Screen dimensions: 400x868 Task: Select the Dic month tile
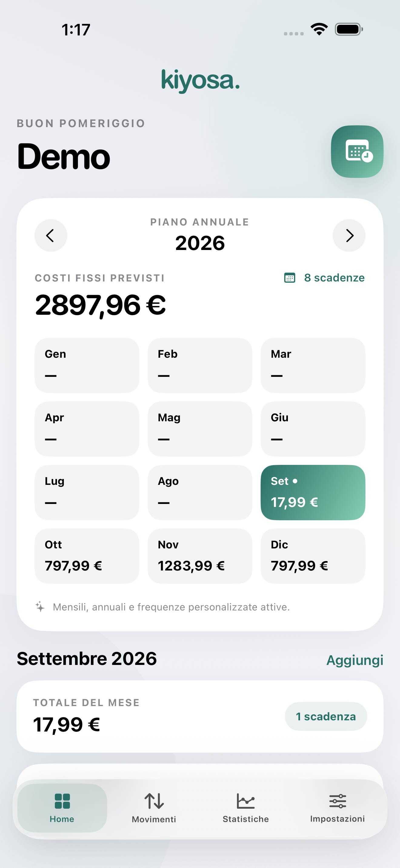[313, 556]
